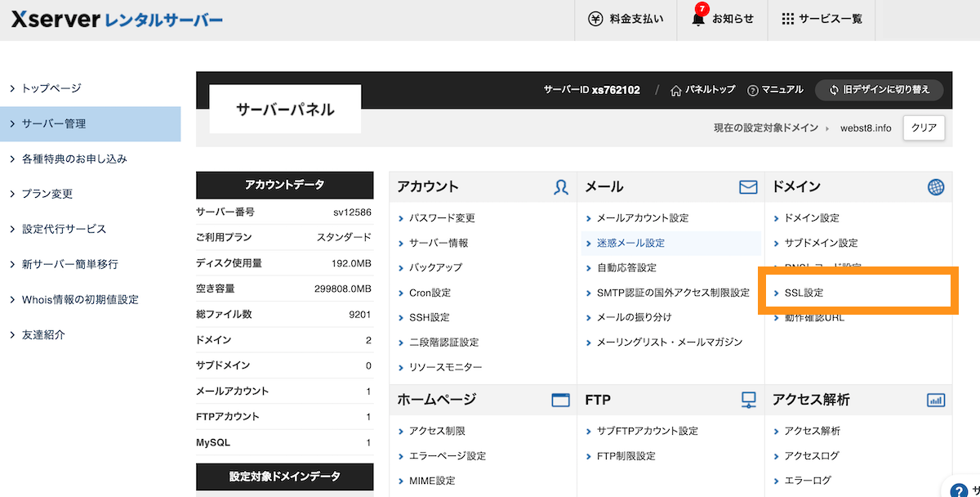Check notifications via the お知らせ bell icon
The width and height of the screenshot is (980, 497).
698,20
